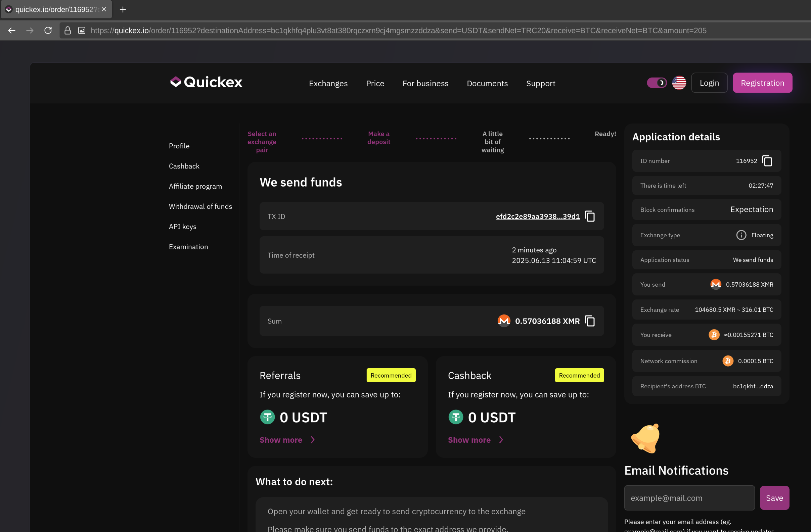This screenshot has height=532, width=811.
Task: Click the Expectation block confirmations value
Action: tap(751, 209)
